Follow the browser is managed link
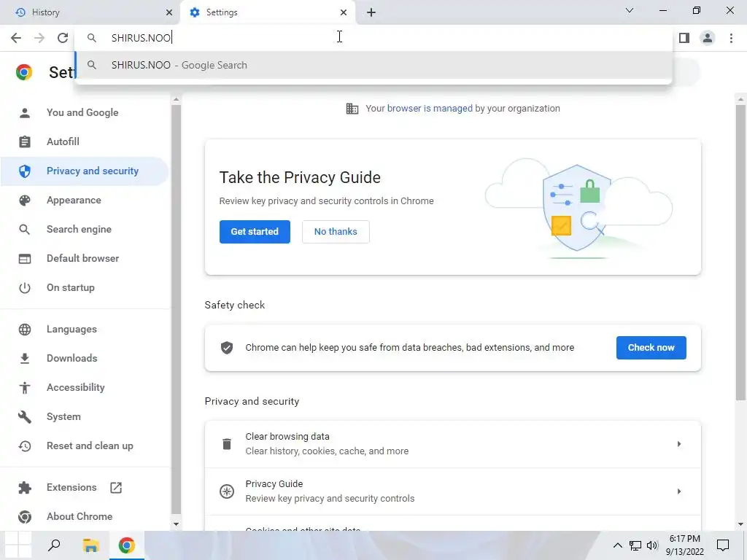 click(430, 108)
